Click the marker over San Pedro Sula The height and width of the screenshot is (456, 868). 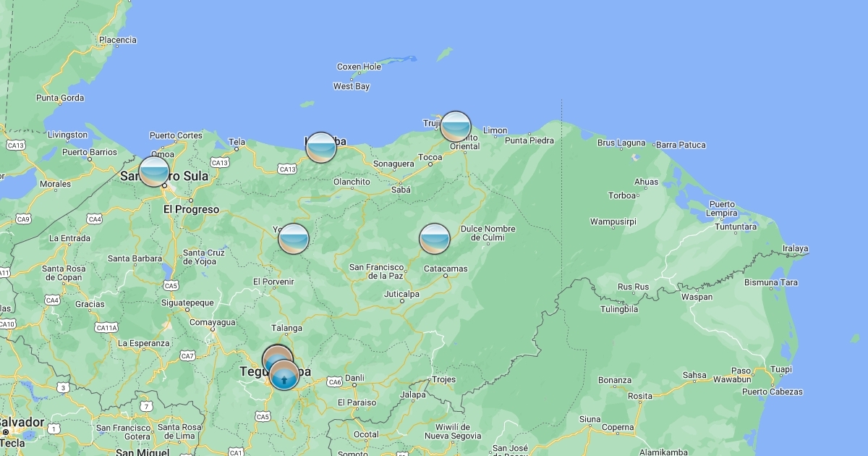pyautogui.click(x=154, y=172)
